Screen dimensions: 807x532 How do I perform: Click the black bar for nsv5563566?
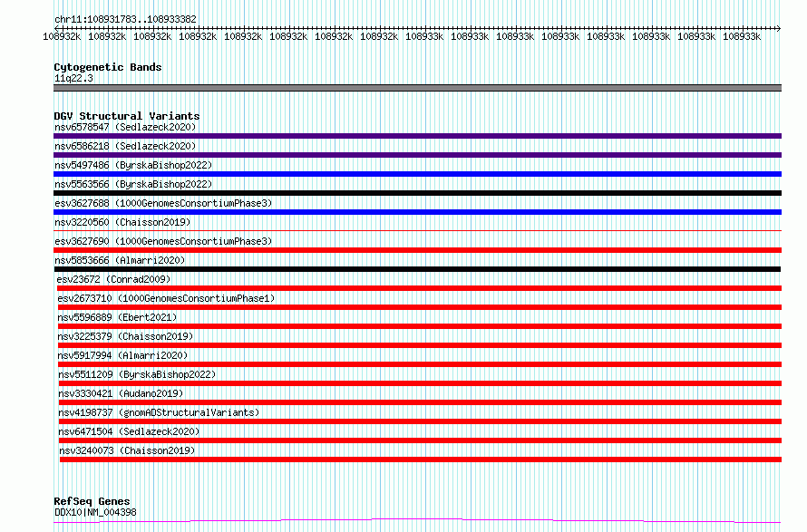[x=417, y=193]
